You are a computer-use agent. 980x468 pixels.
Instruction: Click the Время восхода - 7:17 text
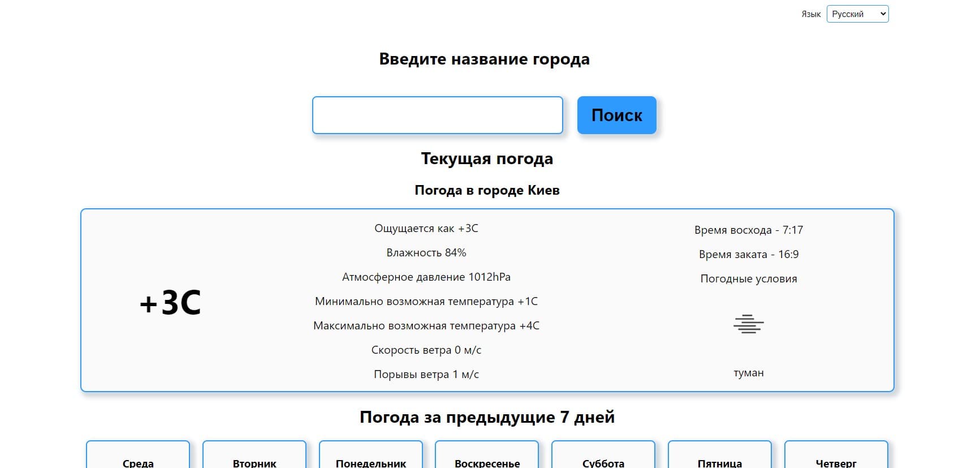click(x=749, y=230)
